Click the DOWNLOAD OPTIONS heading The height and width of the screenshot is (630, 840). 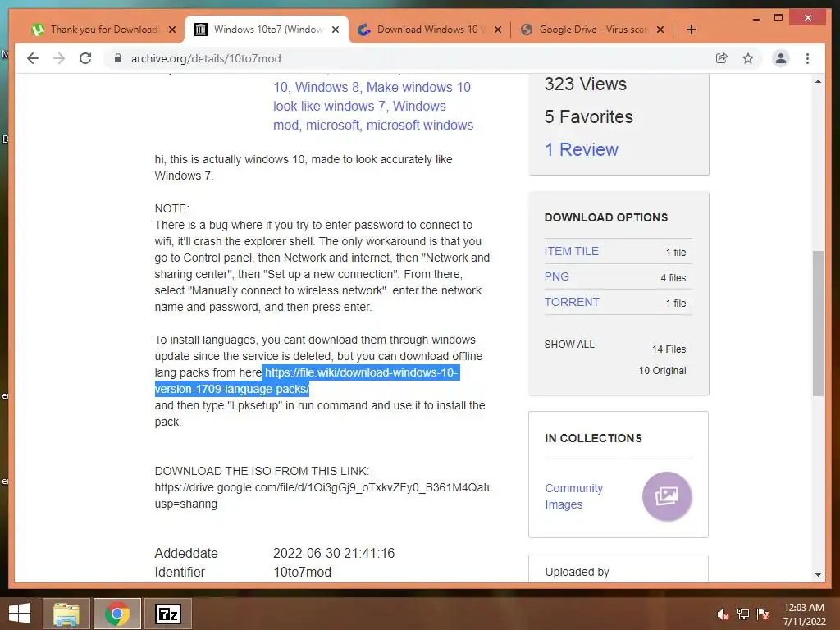[606, 217]
